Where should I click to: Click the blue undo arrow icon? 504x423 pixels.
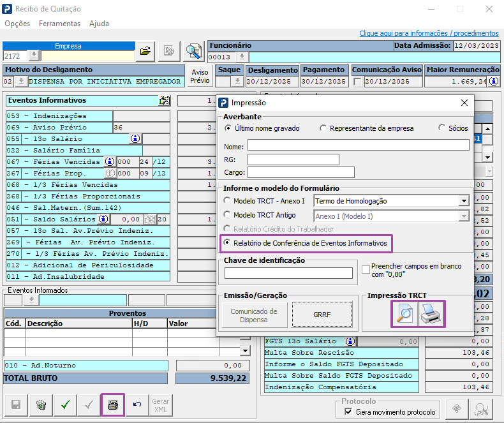click(137, 404)
